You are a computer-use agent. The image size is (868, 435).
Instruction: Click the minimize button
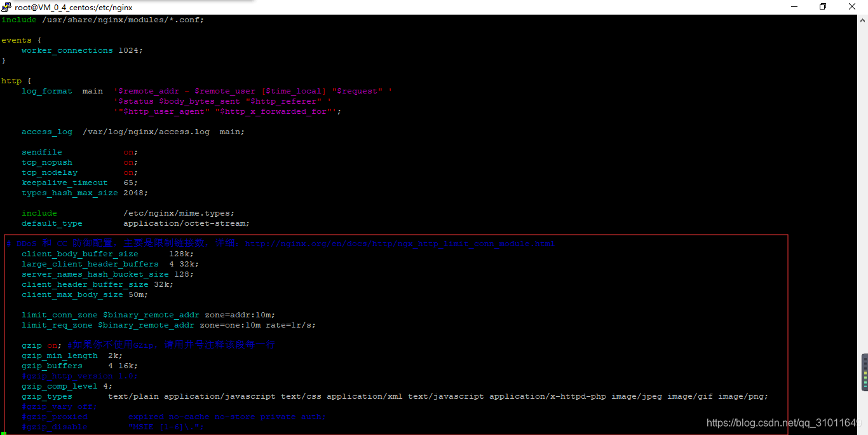[794, 6]
